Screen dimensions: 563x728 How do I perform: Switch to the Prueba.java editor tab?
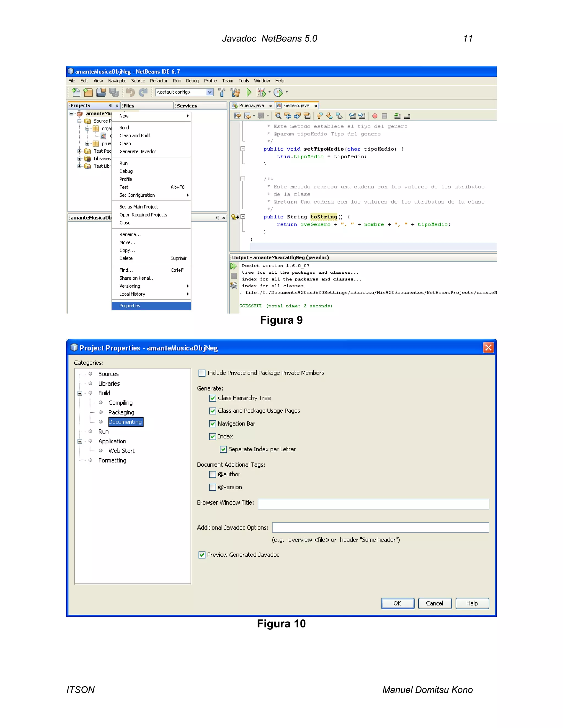[x=252, y=106]
